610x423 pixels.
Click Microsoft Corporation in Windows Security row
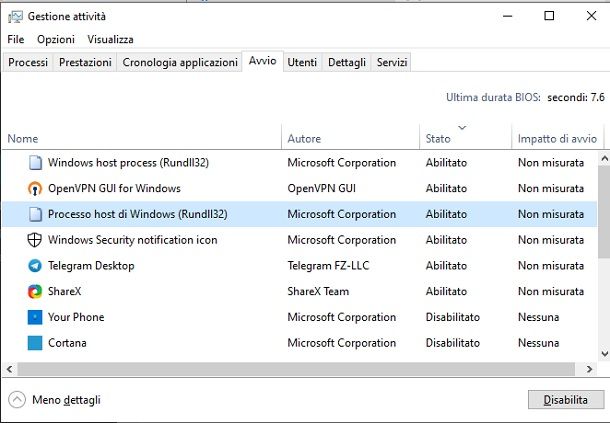tap(342, 240)
